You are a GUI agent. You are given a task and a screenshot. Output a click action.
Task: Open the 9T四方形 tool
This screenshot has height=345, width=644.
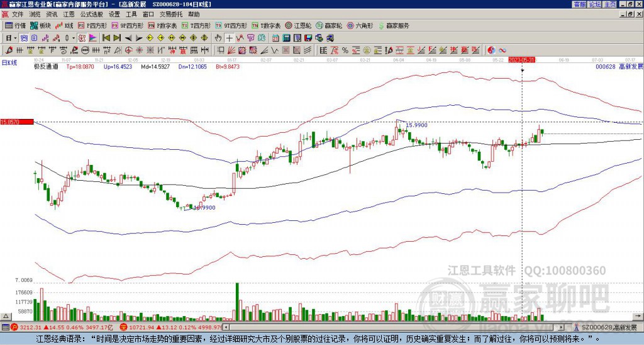(x=231, y=25)
